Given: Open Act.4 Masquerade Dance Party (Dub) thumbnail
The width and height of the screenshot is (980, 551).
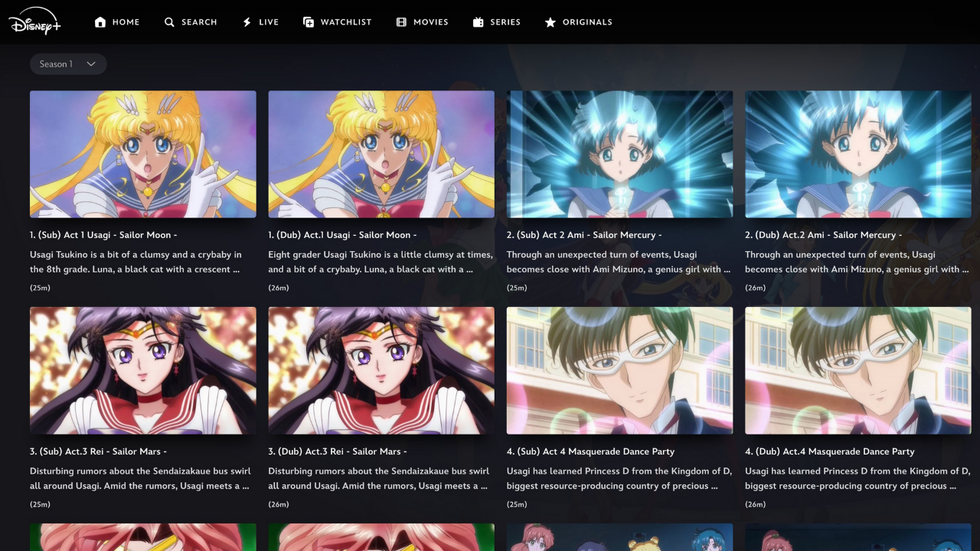Looking at the screenshot, I should (857, 370).
